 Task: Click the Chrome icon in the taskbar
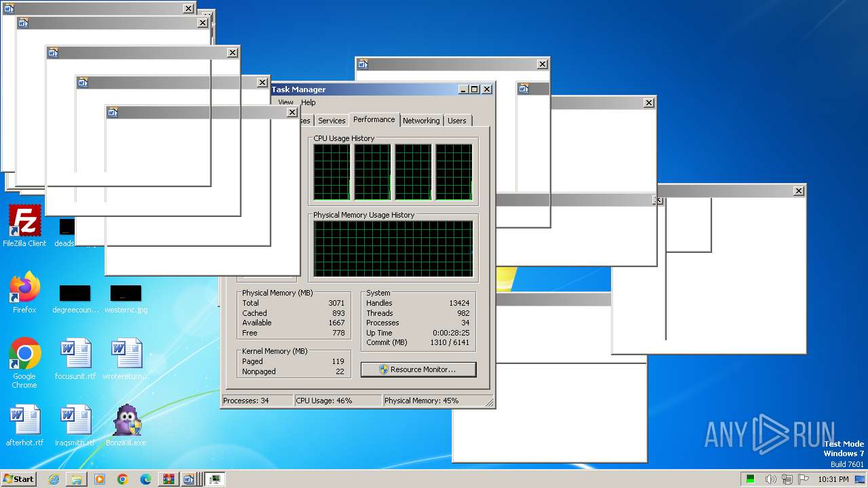[x=123, y=479]
